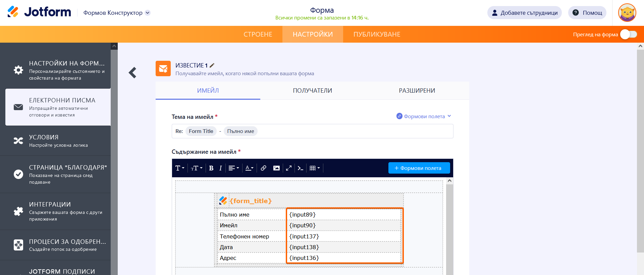Toggle the Преглед на форма switch
Image resolution: width=644 pixels, height=275 pixels.
pos(629,34)
